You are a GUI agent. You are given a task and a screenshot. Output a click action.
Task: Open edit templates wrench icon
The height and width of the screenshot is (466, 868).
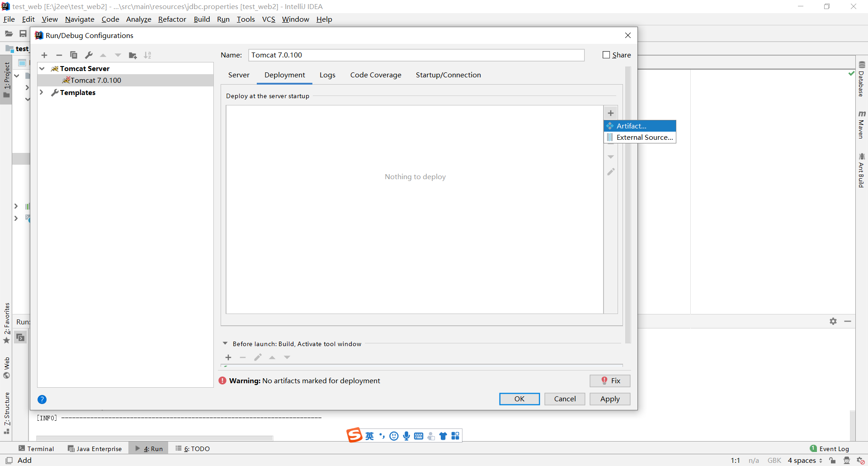(x=89, y=55)
